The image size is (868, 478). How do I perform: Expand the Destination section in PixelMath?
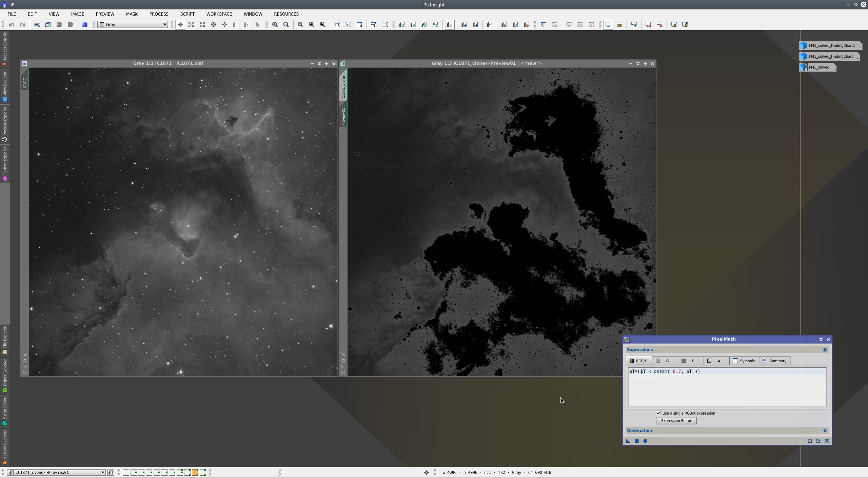pos(825,431)
